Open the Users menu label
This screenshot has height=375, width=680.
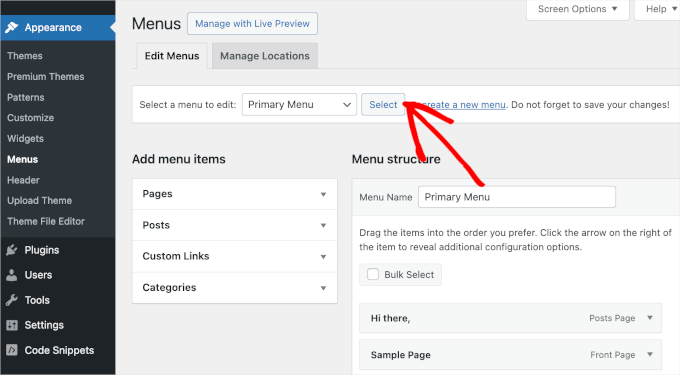click(38, 275)
